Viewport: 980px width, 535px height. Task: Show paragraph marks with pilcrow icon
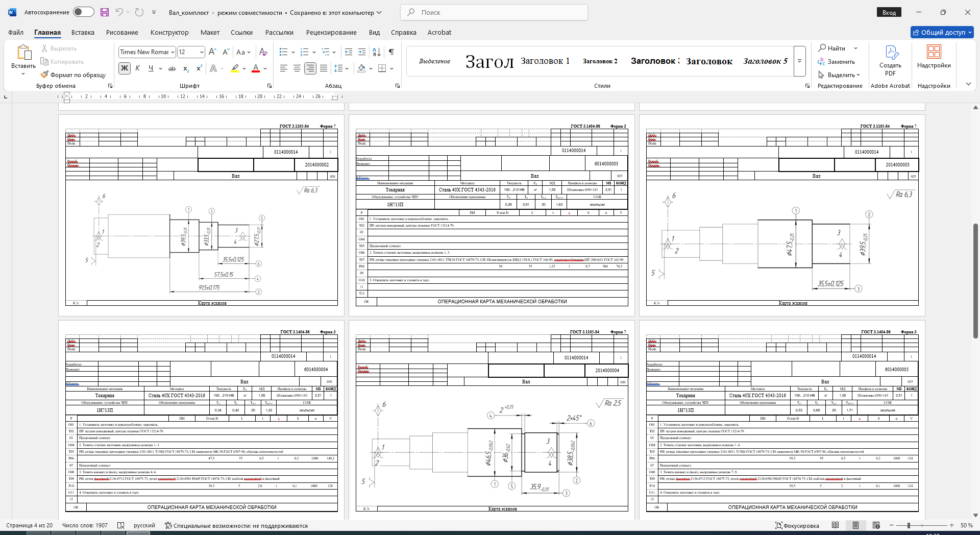[391, 52]
